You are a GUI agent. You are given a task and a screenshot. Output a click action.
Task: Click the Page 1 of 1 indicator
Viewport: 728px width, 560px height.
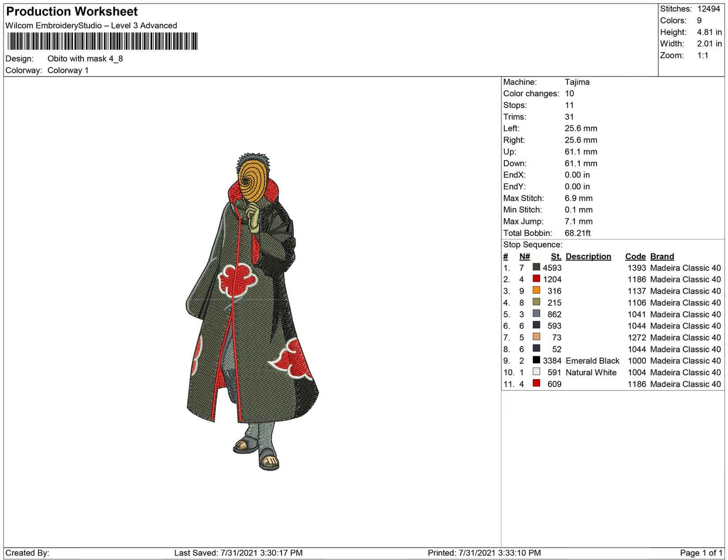click(x=701, y=553)
